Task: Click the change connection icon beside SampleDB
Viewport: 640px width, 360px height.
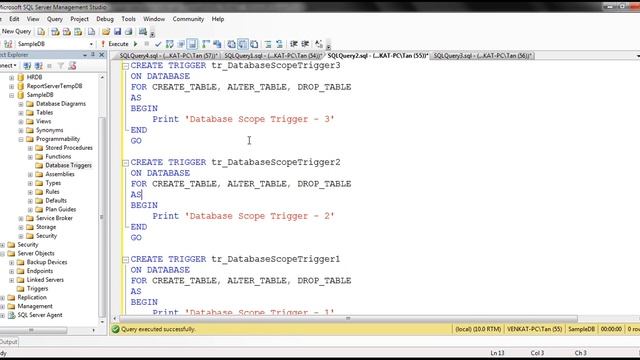Action: click(x=8, y=44)
